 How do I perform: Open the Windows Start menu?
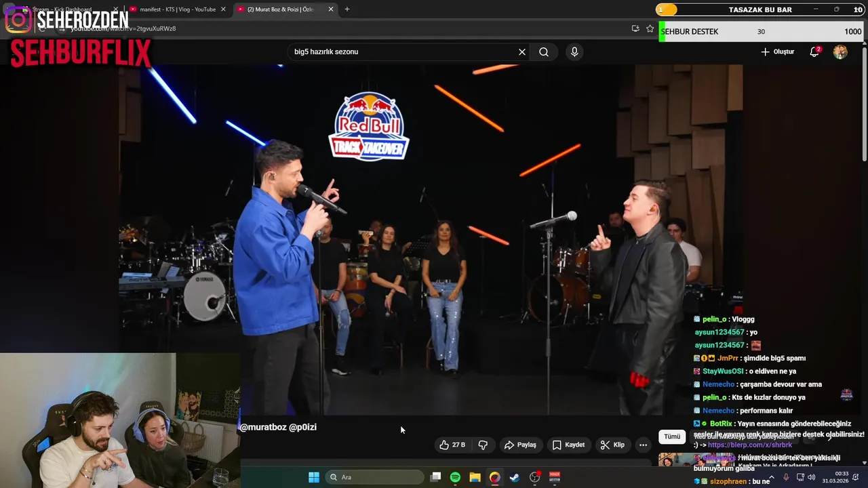point(314,477)
